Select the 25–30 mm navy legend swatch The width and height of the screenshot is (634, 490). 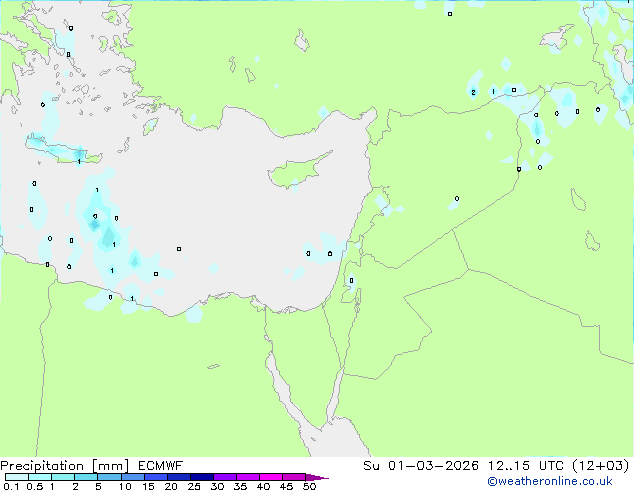click(x=201, y=477)
